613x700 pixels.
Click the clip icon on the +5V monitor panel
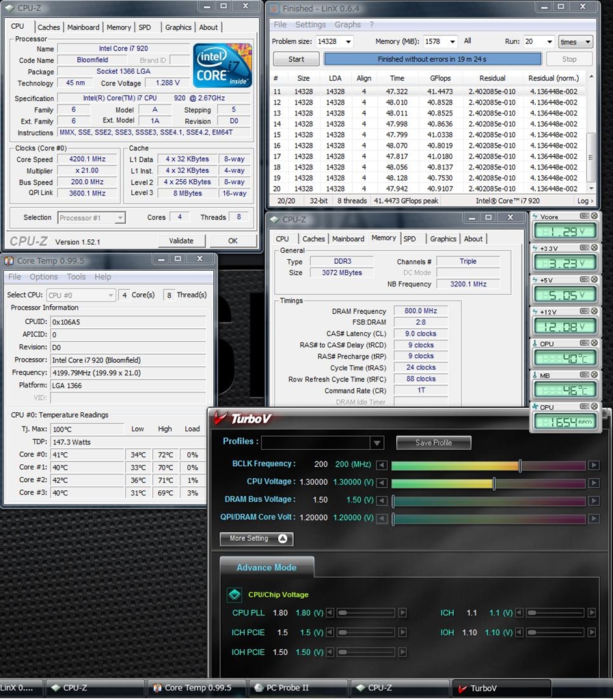[584, 280]
